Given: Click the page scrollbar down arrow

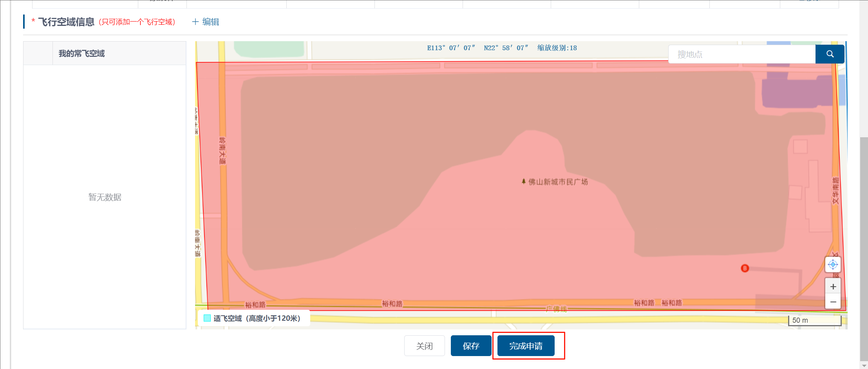Looking at the screenshot, I should coord(864,365).
